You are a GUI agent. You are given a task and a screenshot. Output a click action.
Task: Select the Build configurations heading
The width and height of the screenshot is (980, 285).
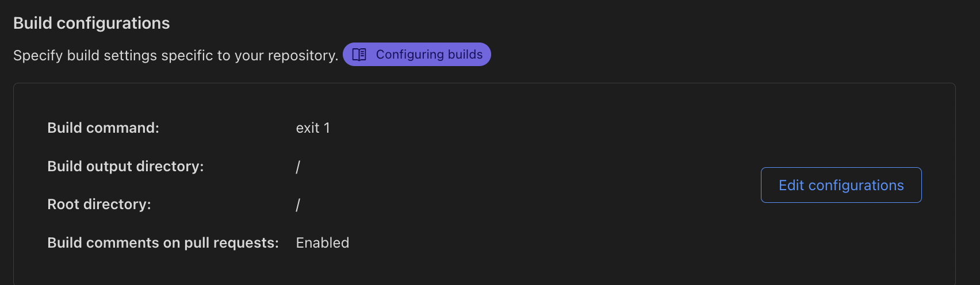coord(91,23)
